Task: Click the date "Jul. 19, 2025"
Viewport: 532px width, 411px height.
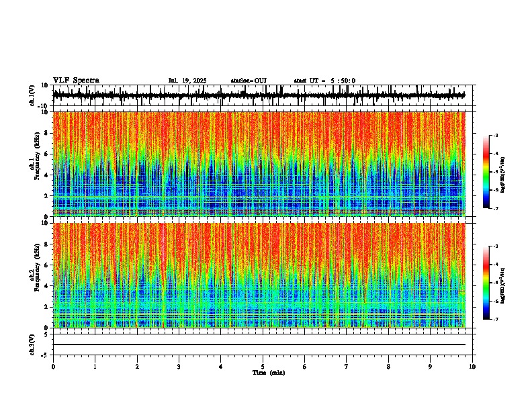Action: coord(187,81)
